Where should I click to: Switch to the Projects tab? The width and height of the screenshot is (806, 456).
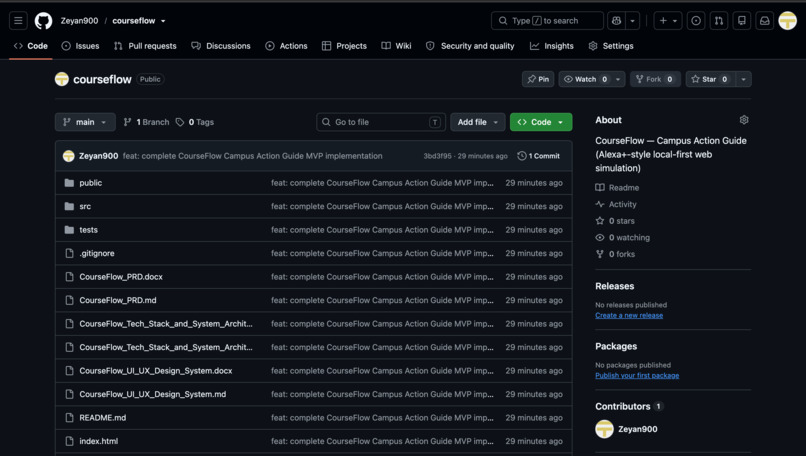click(344, 46)
